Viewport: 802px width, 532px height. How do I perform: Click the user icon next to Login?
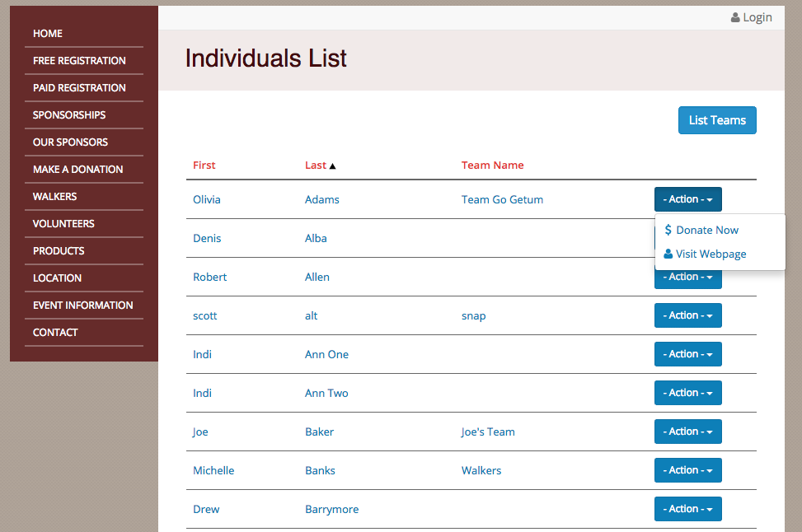click(x=735, y=18)
